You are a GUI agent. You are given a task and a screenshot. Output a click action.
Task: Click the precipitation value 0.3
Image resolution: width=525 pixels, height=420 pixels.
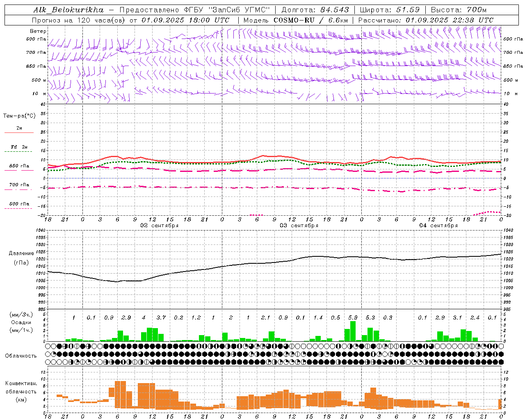388,318
